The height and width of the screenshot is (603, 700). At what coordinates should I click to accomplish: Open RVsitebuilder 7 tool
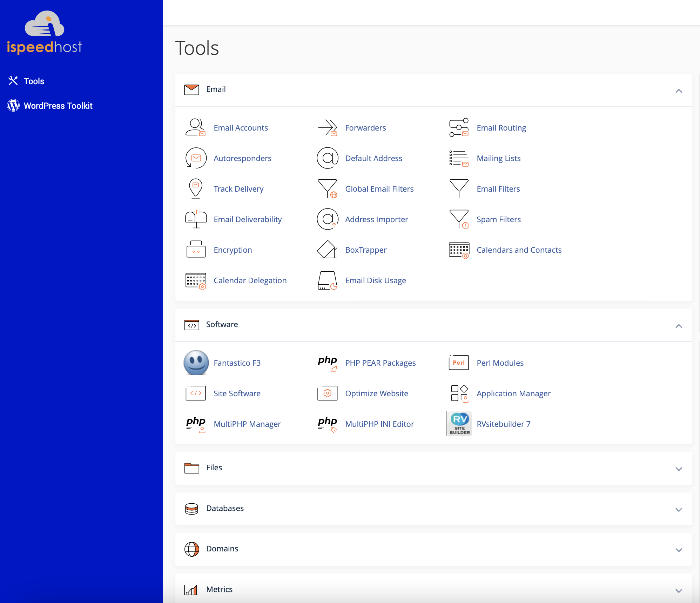click(503, 424)
